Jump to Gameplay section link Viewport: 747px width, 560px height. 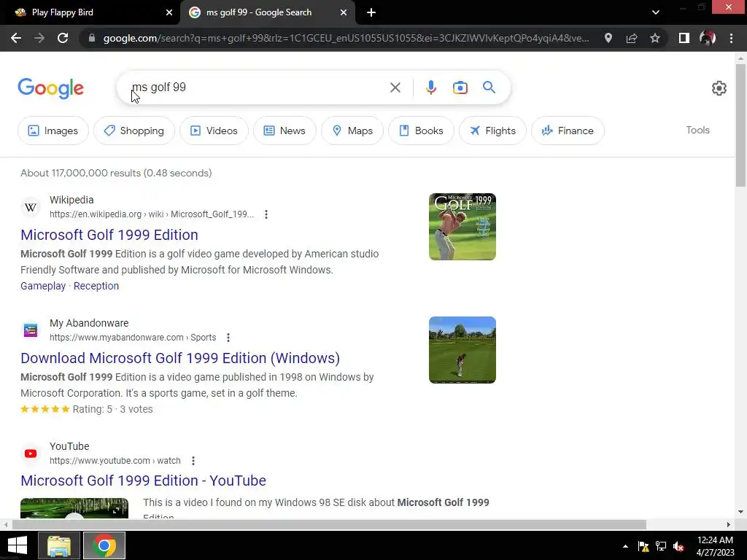click(x=43, y=286)
